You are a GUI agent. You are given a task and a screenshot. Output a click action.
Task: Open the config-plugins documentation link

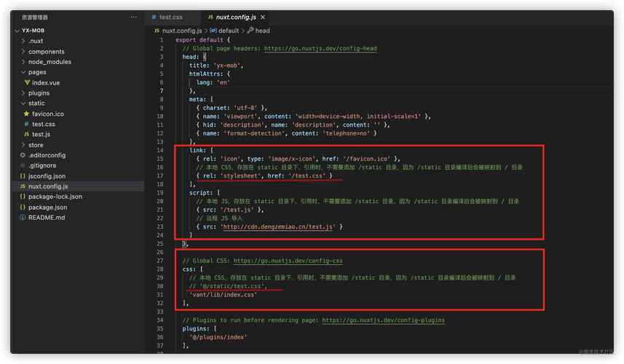coord(384,320)
